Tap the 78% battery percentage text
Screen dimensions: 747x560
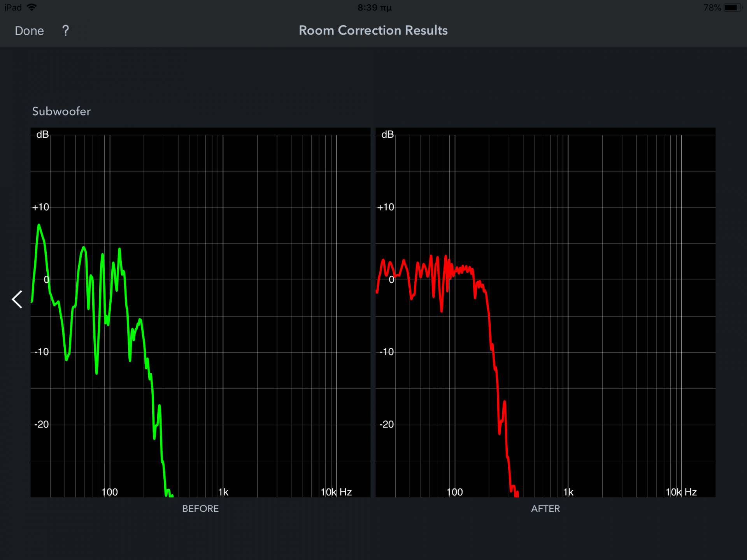coord(712,8)
